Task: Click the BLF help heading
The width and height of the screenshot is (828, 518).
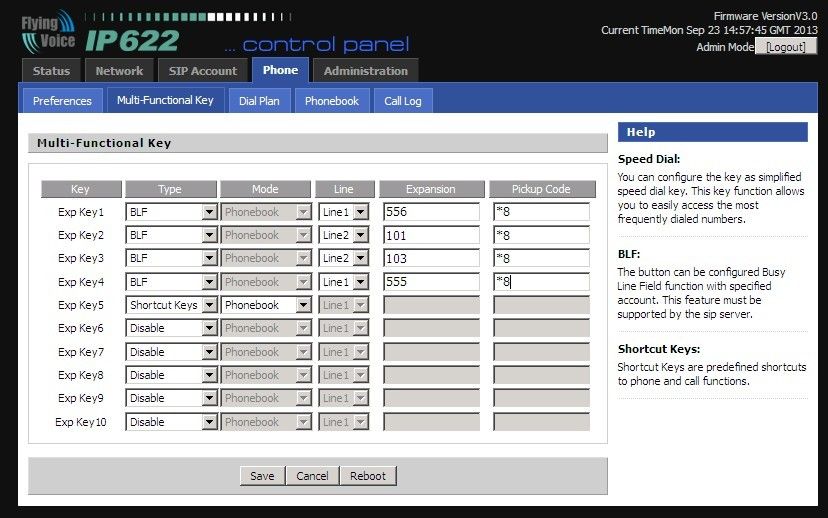Action: (629, 254)
